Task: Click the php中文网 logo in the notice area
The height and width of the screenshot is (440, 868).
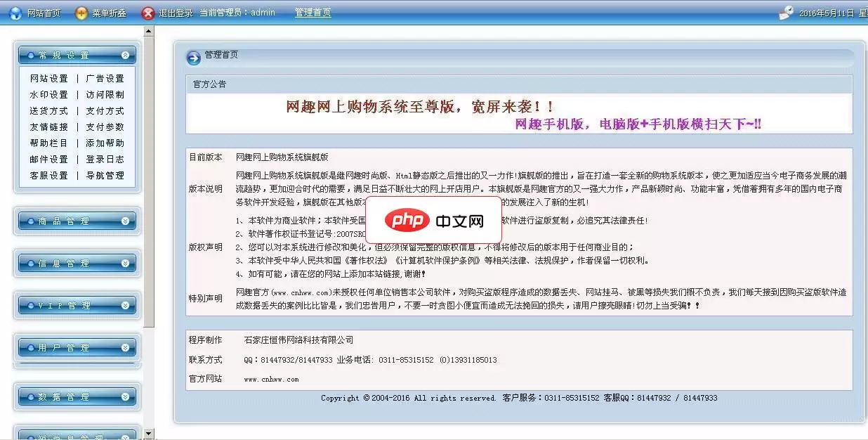Action: click(x=435, y=220)
